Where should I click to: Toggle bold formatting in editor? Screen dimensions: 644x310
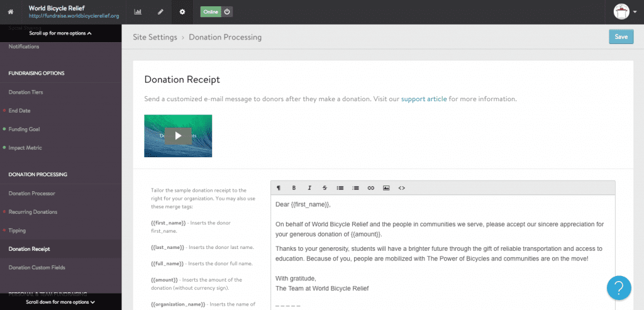click(x=294, y=187)
